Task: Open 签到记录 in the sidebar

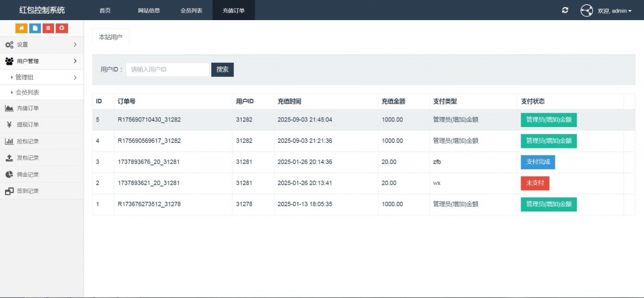Action: click(28, 191)
